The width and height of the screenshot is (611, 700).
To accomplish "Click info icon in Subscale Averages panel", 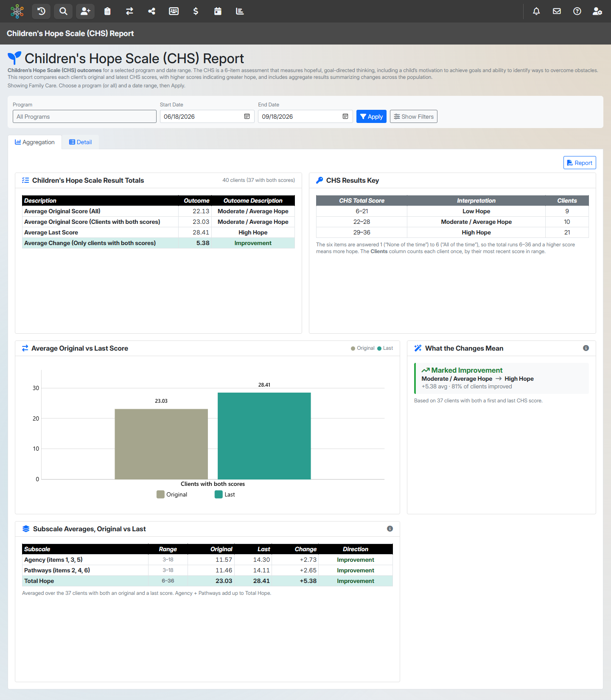I will click(x=390, y=529).
